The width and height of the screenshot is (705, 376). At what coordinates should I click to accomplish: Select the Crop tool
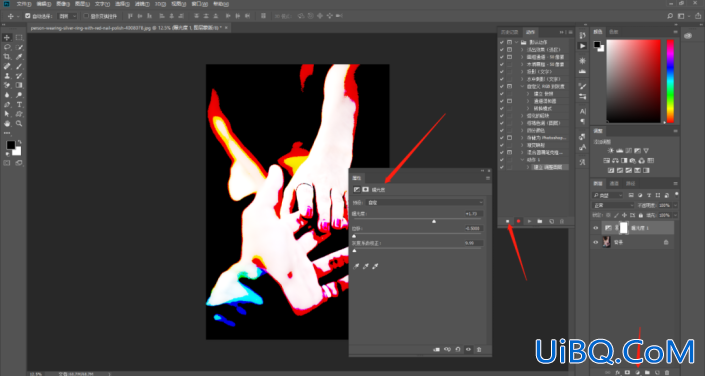tap(7, 57)
